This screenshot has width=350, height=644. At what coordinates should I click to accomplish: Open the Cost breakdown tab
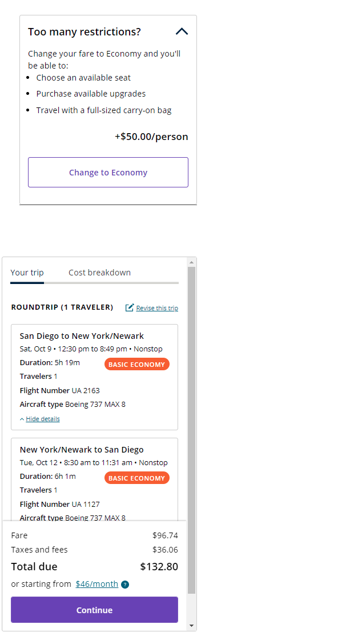click(100, 273)
